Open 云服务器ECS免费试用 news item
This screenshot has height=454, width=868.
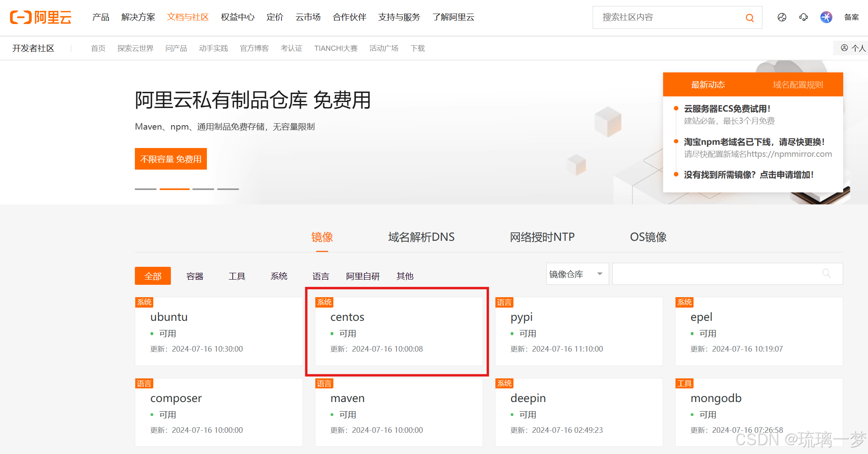click(x=727, y=109)
